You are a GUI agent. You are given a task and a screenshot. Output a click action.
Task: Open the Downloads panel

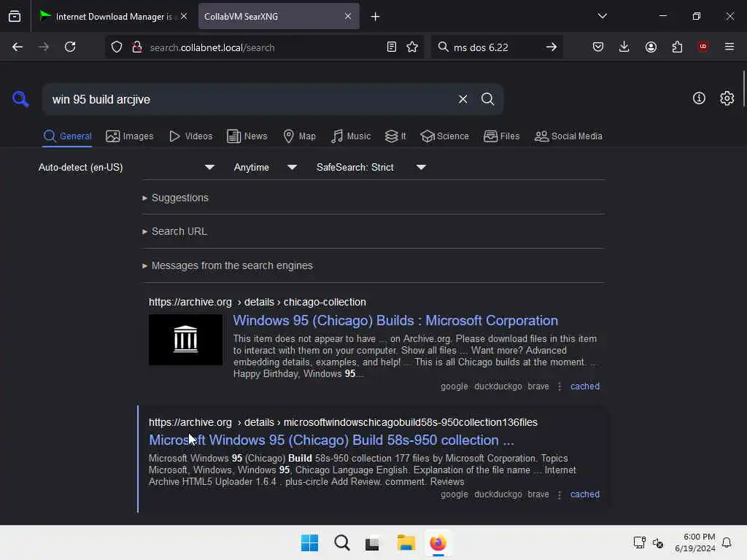coord(624,47)
